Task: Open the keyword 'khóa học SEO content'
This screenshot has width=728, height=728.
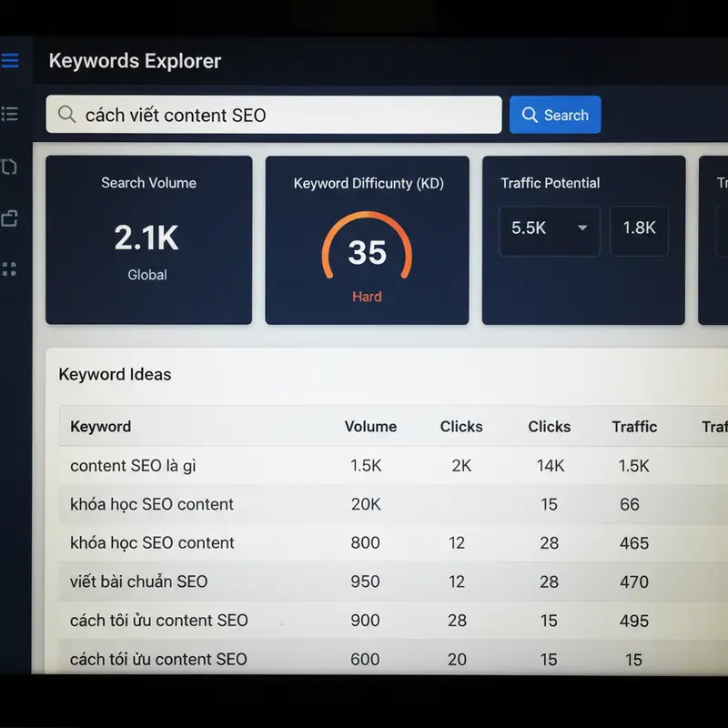Action: [x=151, y=504]
